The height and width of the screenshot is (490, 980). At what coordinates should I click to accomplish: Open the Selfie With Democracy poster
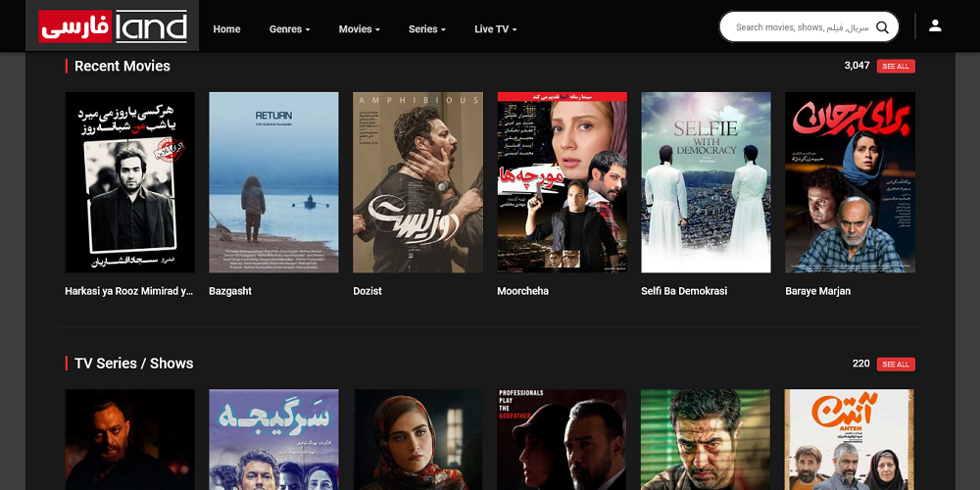click(707, 182)
